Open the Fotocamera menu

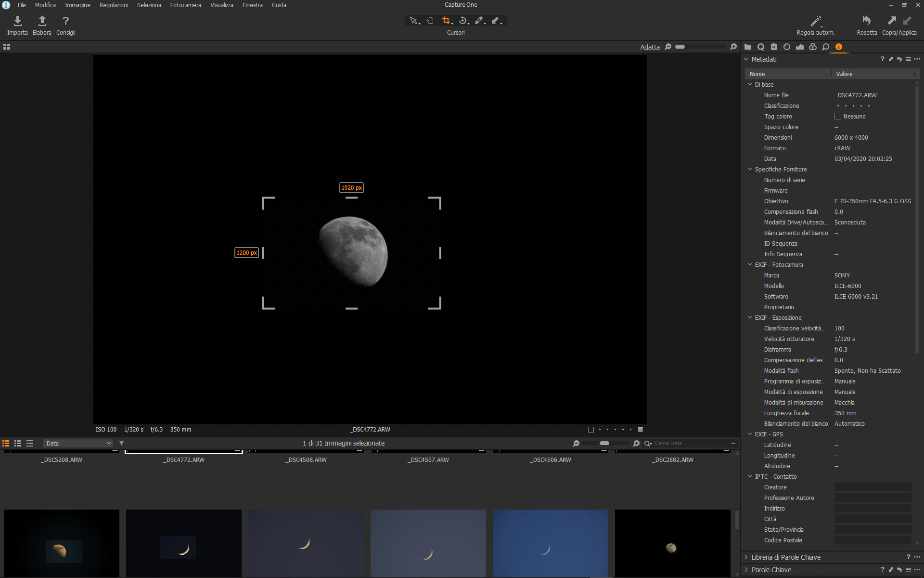[x=185, y=5]
